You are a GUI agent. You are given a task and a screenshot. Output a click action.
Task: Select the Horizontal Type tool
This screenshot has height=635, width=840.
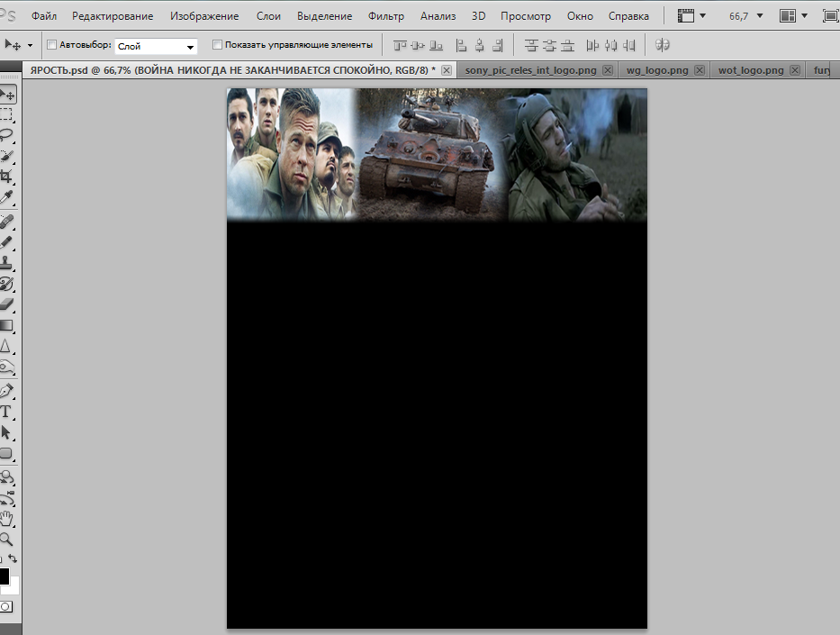tap(6, 412)
